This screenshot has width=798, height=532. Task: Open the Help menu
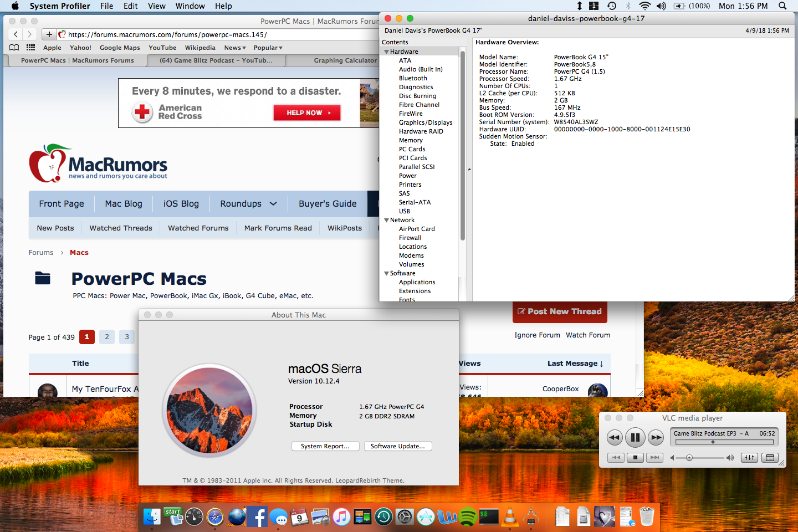click(x=223, y=6)
